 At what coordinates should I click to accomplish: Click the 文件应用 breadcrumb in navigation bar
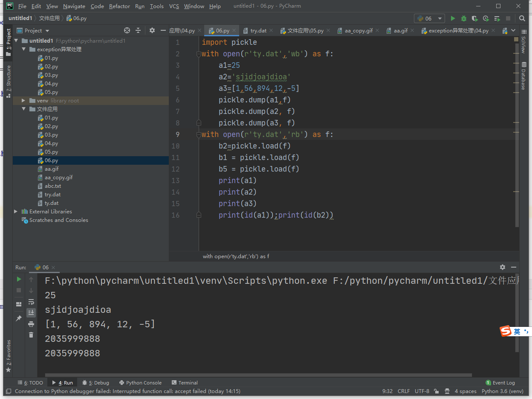click(x=49, y=18)
